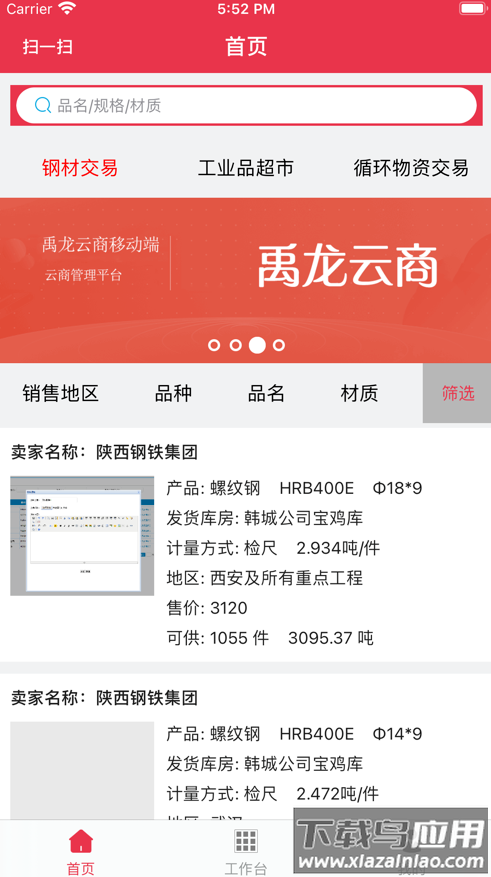Open 工作台 workbench grid icon

246,841
